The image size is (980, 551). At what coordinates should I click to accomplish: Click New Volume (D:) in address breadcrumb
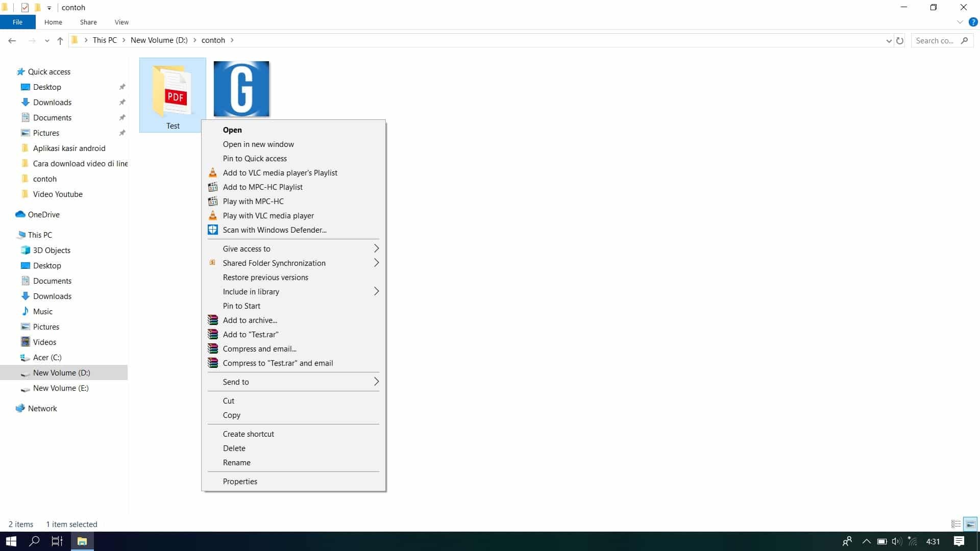point(159,40)
